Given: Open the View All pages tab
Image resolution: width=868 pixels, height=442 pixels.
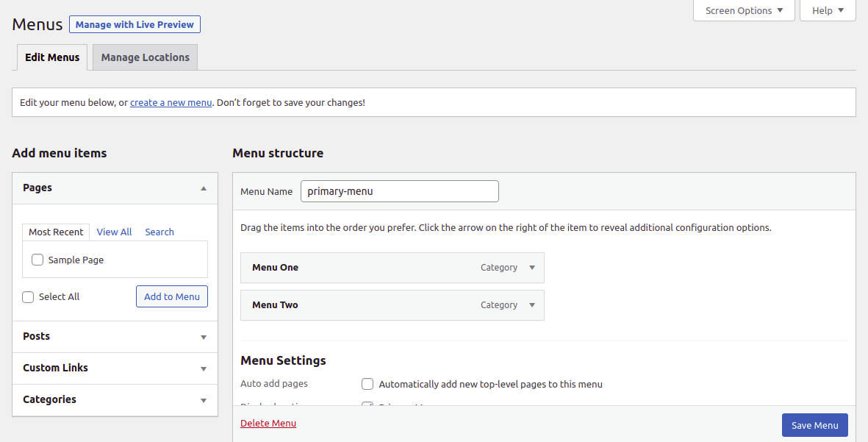Looking at the screenshot, I should [114, 232].
